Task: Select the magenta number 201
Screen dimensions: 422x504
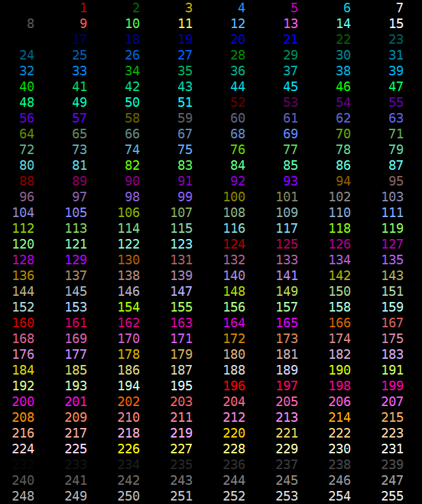Action: 76,401
